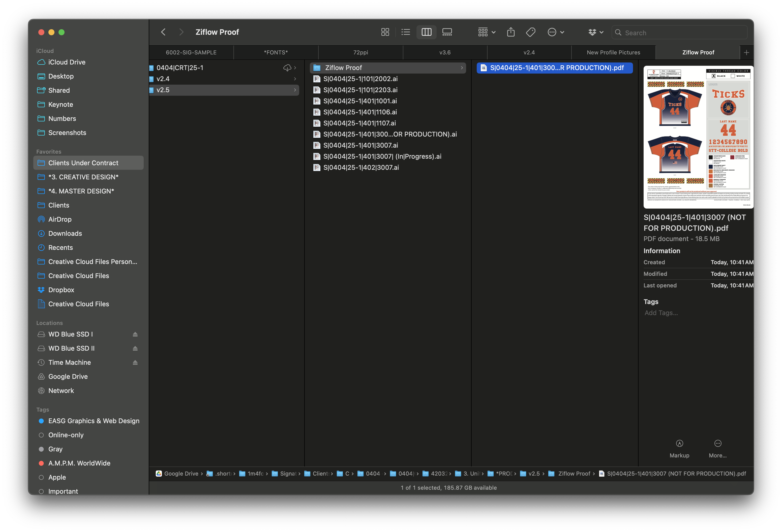Open the Dropbox toolbar dropdown

click(x=596, y=32)
